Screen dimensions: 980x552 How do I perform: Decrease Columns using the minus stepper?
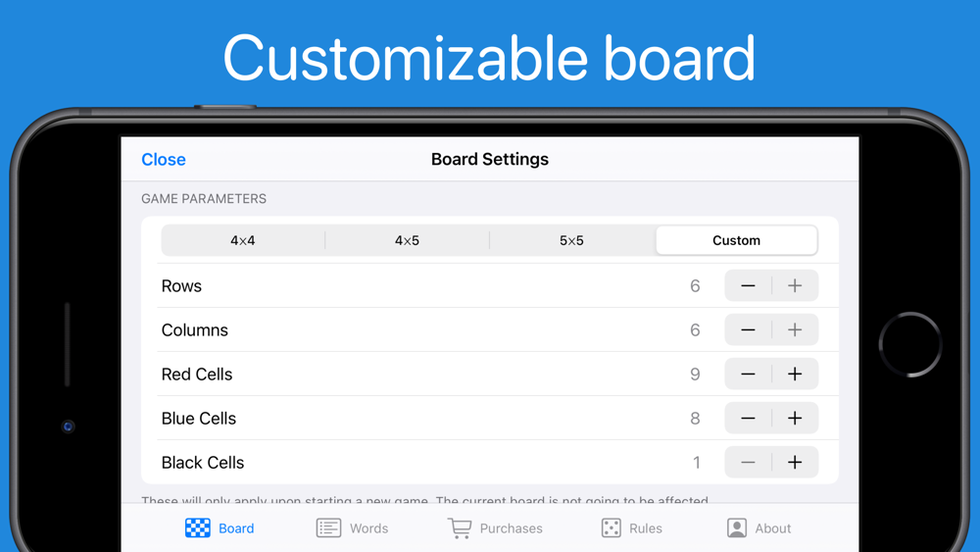coord(748,329)
